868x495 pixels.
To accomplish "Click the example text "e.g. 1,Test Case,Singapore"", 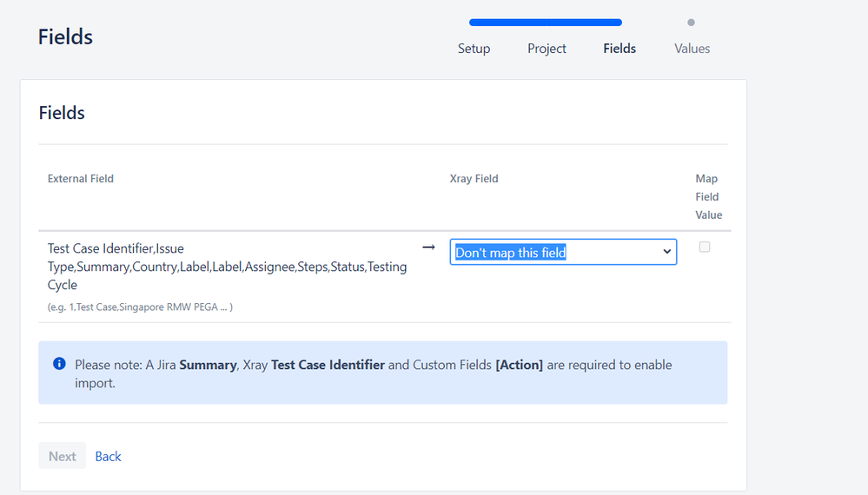I will 140,307.
